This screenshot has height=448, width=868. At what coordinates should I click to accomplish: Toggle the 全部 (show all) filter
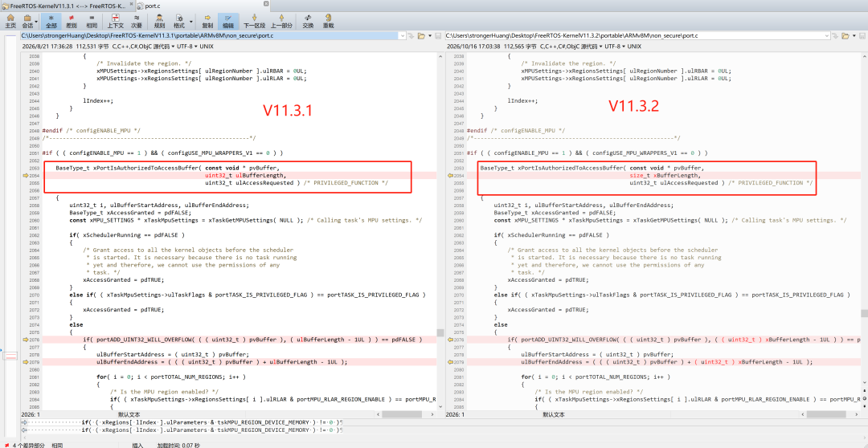(x=51, y=21)
